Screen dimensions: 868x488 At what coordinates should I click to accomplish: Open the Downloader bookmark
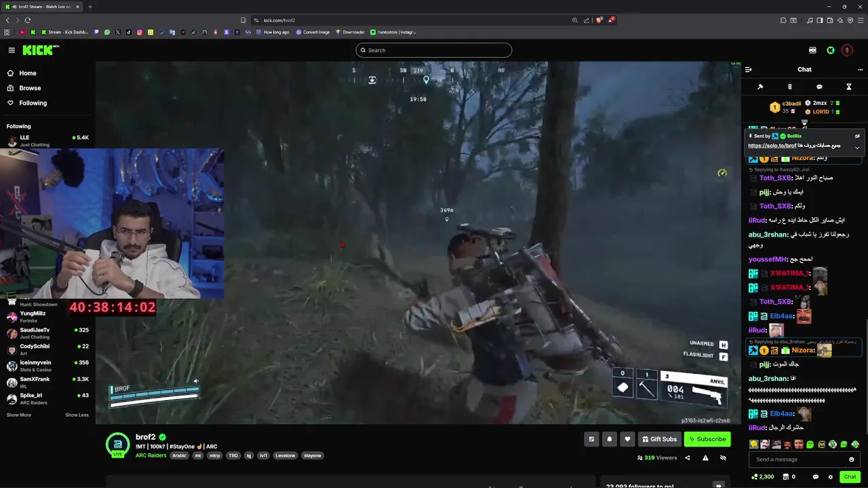click(350, 32)
